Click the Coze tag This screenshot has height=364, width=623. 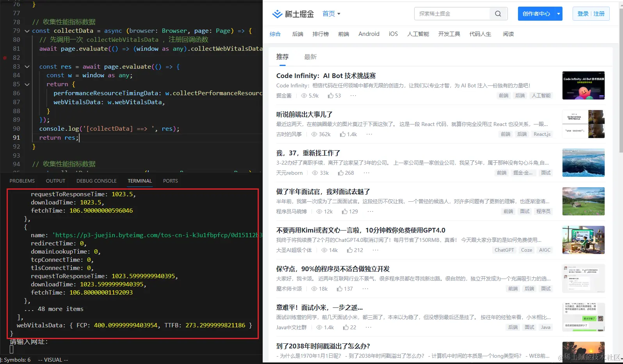(527, 250)
